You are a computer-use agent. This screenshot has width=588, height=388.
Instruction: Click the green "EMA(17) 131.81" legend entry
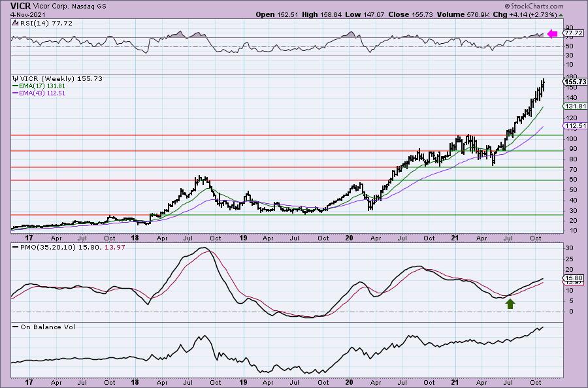coord(39,86)
